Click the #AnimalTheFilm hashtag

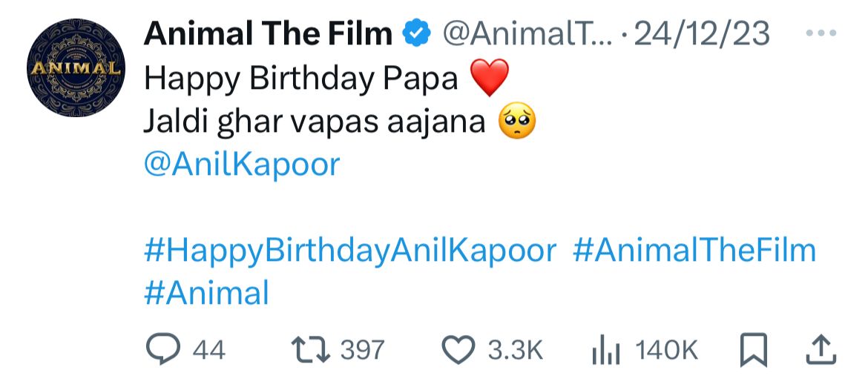pyautogui.click(x=694, y=250)
